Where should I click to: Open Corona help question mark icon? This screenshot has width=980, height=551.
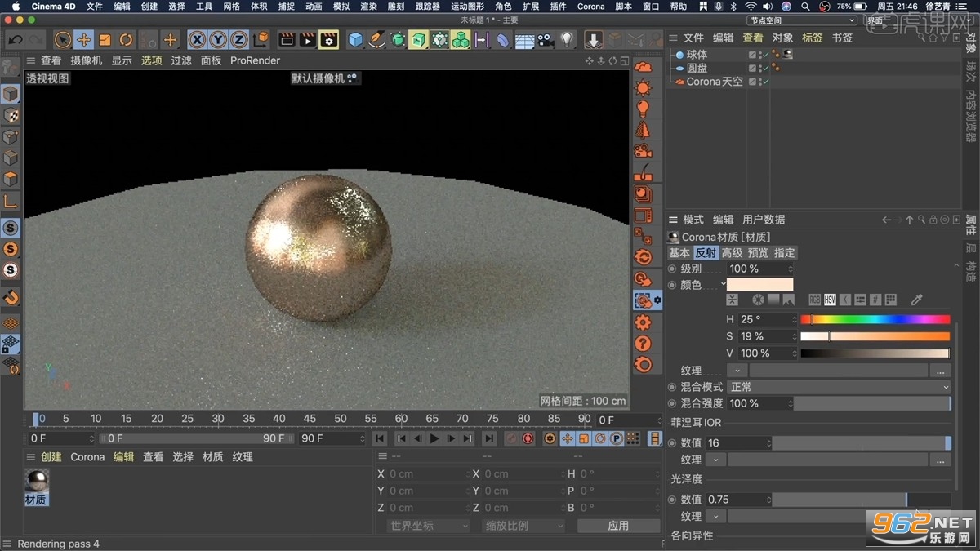point(644,344)
